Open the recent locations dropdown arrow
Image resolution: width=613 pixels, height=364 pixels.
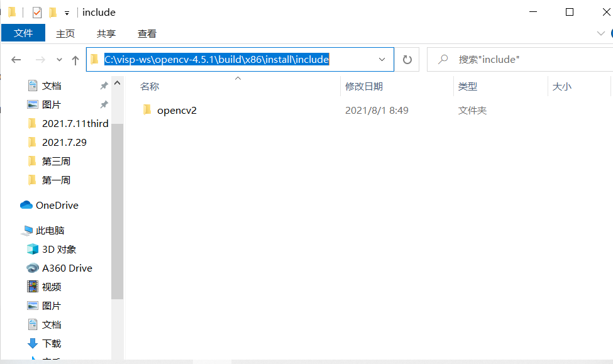pyautogui.click(x=59, y=60)
